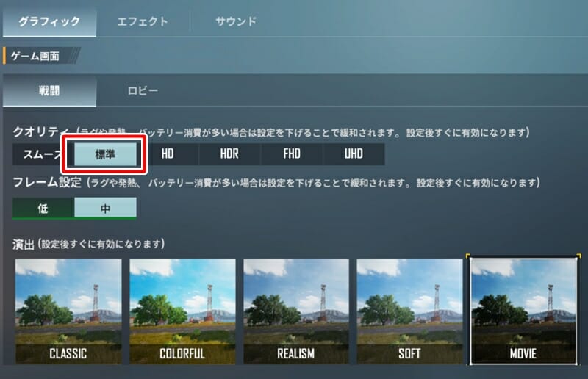Pick the CLASSIC style thumbnail
Viewport: 588px width, 379px height.
point(68,311)
